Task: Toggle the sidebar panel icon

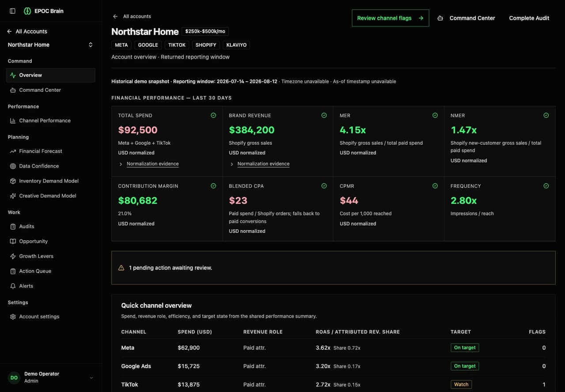Action: [x=12, y=11]
